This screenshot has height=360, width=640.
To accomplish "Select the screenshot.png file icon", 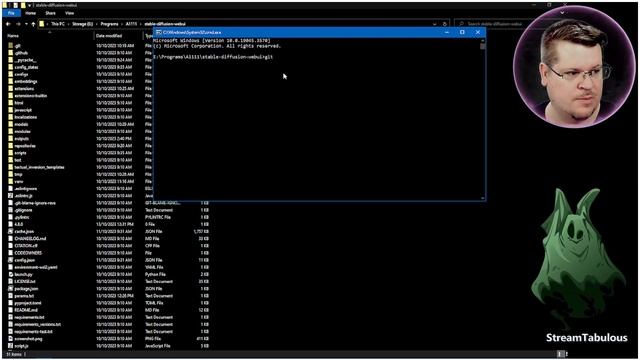I will tap(11, 339).
